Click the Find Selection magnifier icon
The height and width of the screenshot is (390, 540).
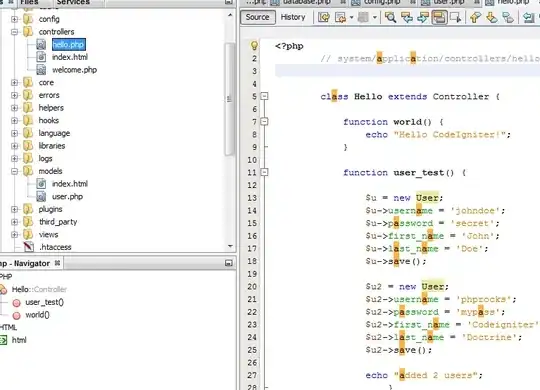(x=390, y=17)
